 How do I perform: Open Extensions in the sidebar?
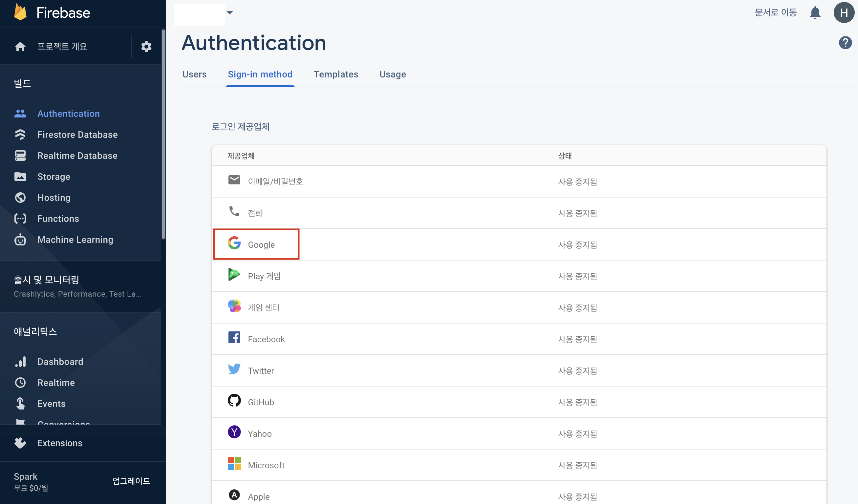tap(60, 443)
